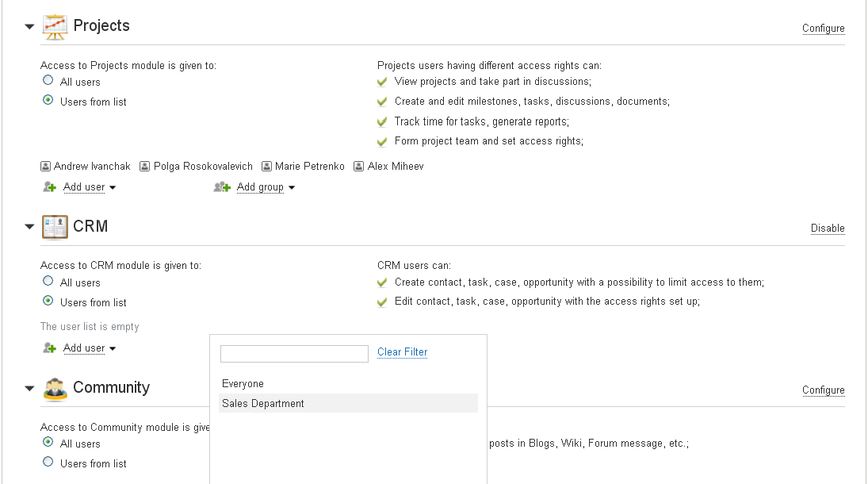Click the Clear Filter link

pos(403,352)
